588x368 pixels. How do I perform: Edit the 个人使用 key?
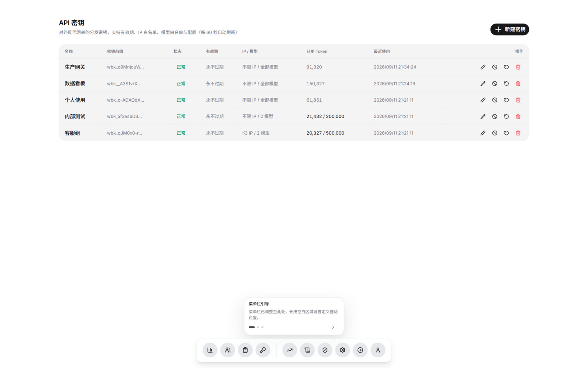tap(483, 100)
